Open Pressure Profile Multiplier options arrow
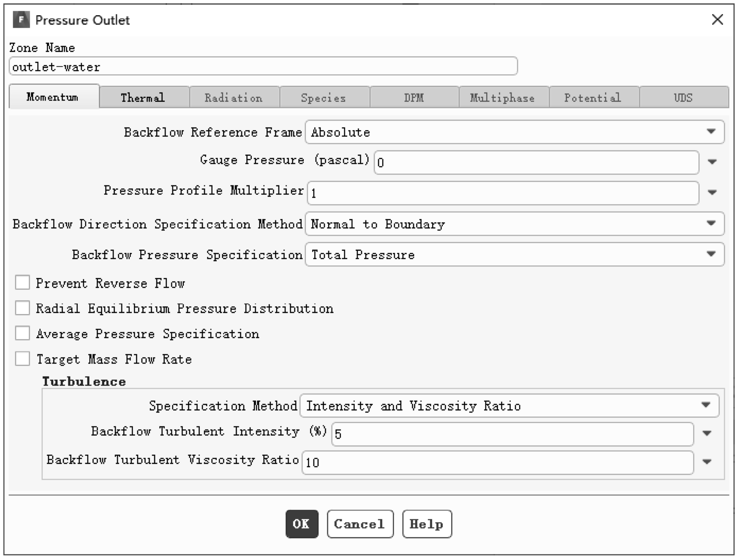The height and width of the screenshot is (560, 738). [712, 193]
